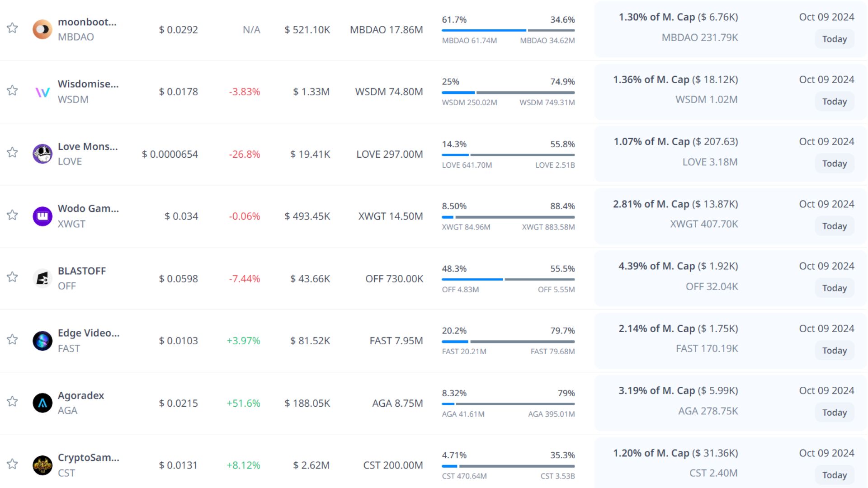Open the BLASTOFF token page link

click(82, 271)
